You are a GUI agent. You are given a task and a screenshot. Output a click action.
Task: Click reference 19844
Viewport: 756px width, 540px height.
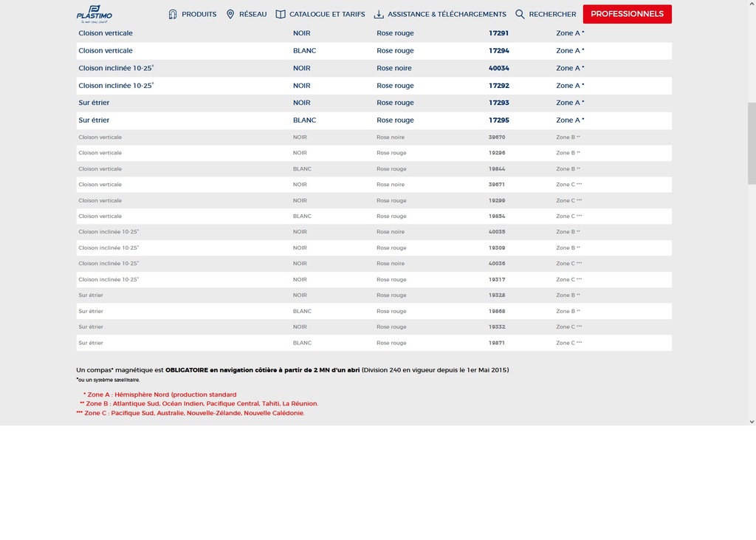click(x=497, y=169)
